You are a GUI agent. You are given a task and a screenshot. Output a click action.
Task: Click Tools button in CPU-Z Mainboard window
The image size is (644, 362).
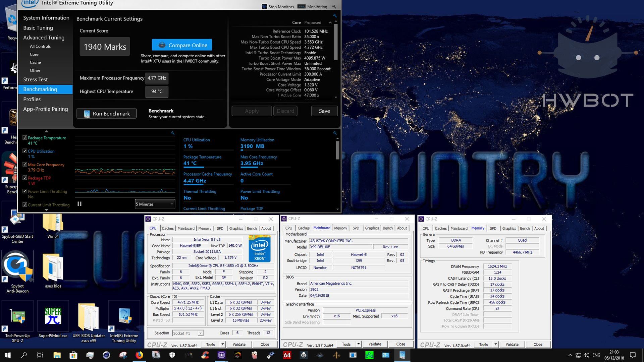tap(346, 344)
